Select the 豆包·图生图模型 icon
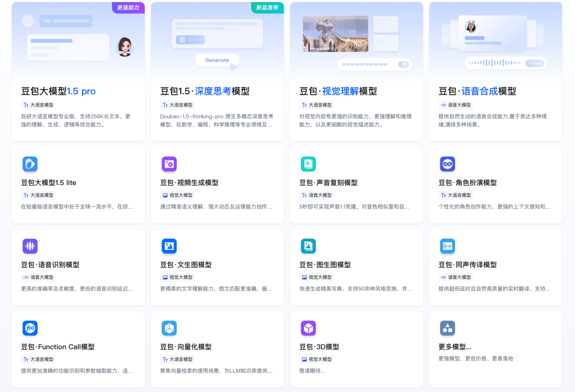 click(308, 246)
